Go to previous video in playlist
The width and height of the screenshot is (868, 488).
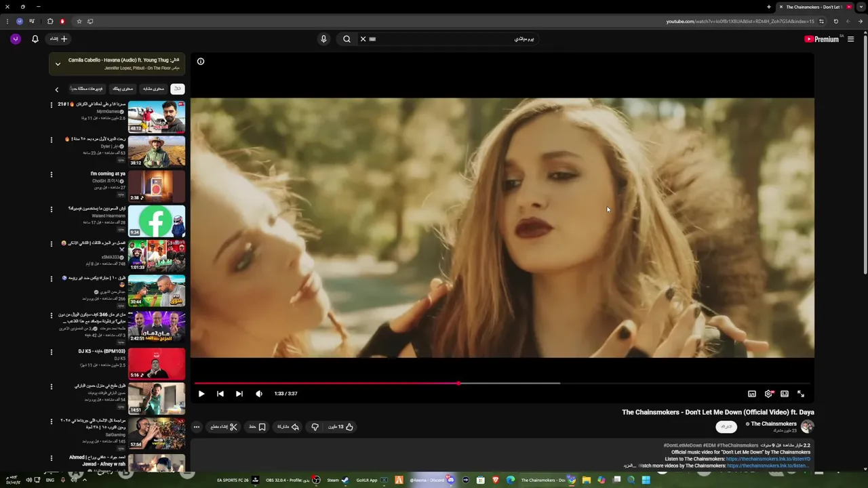[x=220, y=394]
